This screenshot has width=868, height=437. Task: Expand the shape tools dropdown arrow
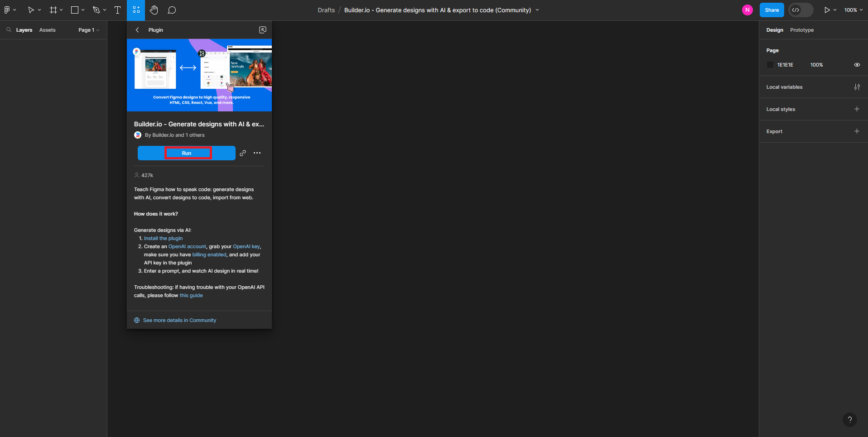[83, 10]
